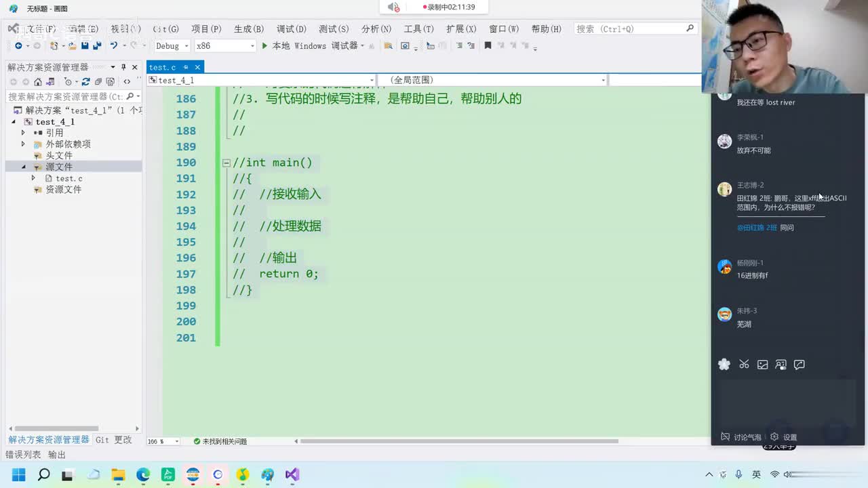Click the view code <> icon
This screenshot has width=868, height=488.
[127, 81]
